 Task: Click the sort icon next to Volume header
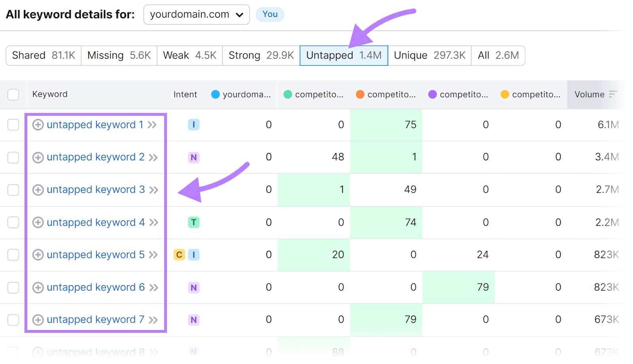pos(612,94)
